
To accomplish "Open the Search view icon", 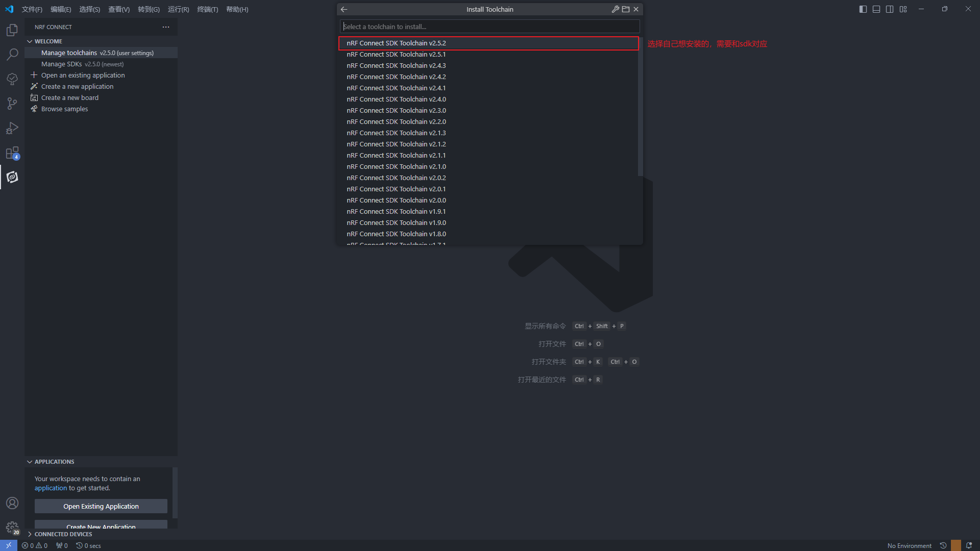I will pos(12,55).
